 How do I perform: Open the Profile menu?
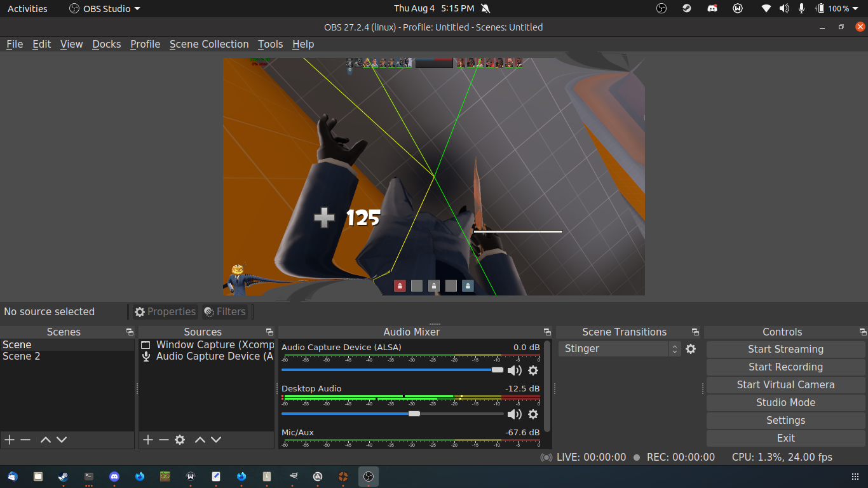coord(146,44)
